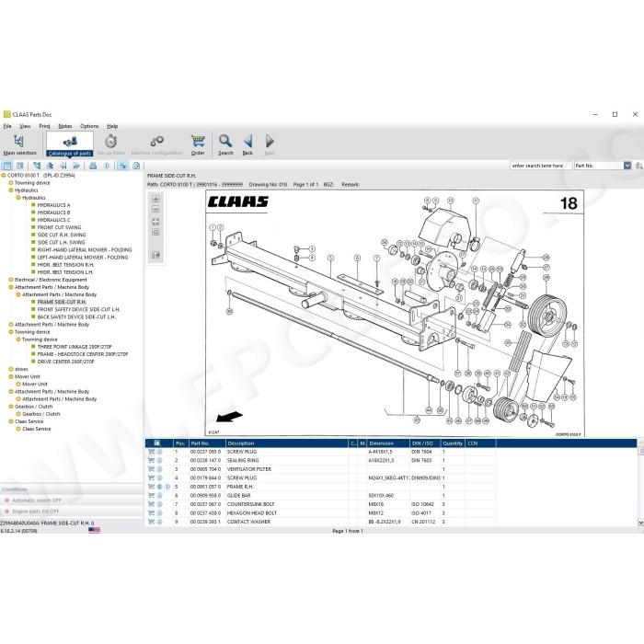The image size is (644, 644).
Task: Focus the search term input field
Action: click(x=541, y=166)
